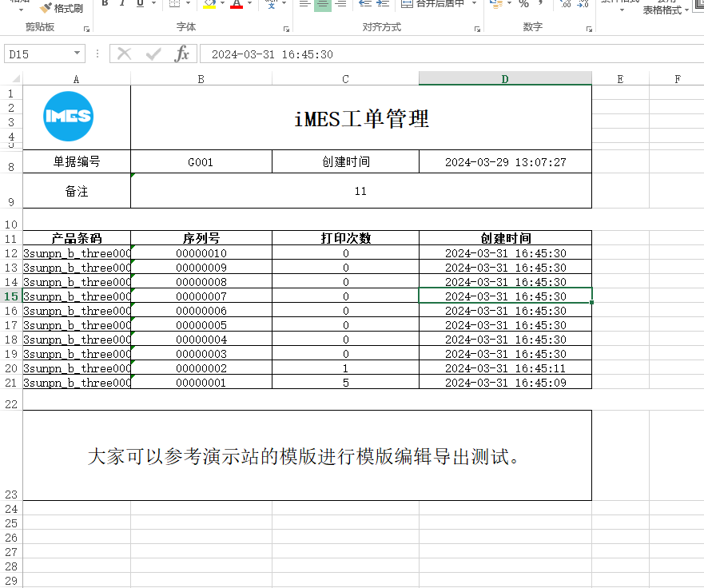
Task: Align text to the left
Action: [x=305, y=4]
